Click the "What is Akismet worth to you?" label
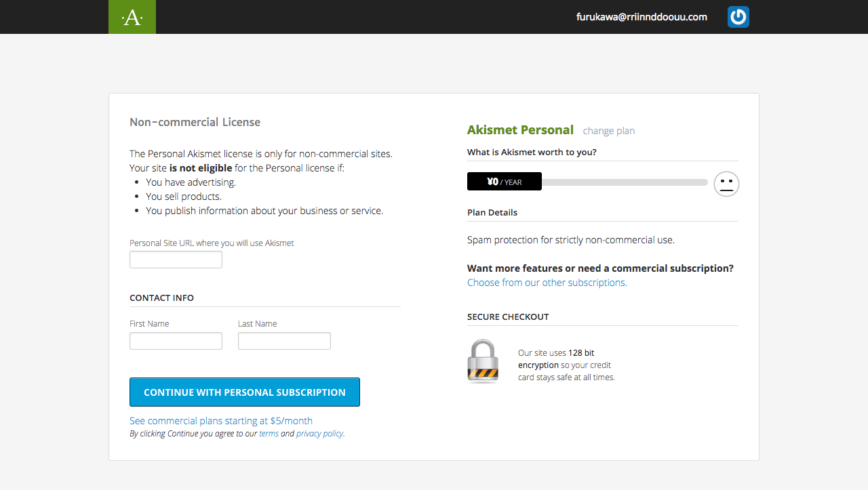Image resolution: width=868 pixels, height=490 pixels. point(532,152)
